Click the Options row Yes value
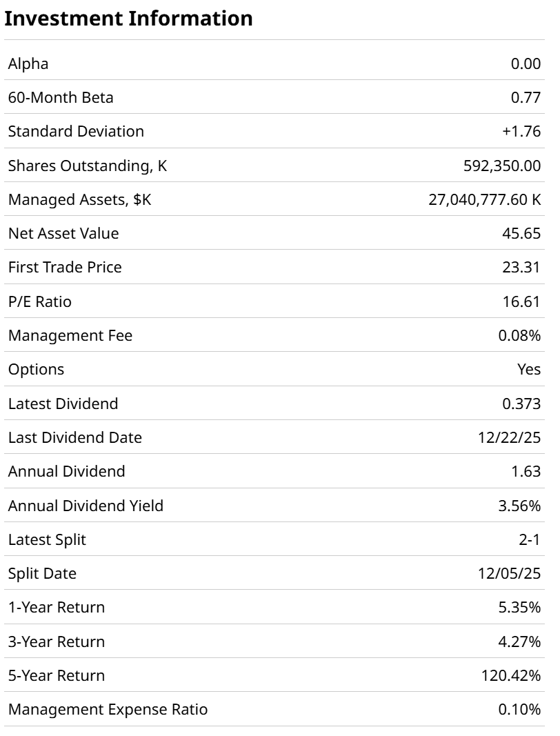The width and height of the screenshot is (560, 736). [529, 370]
